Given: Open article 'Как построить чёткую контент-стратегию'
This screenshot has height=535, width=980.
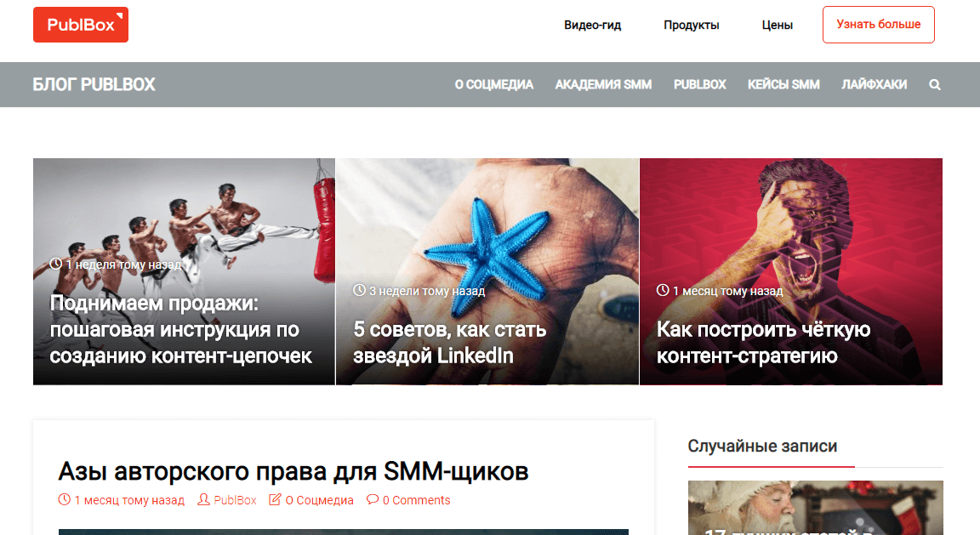Looking at the screenshot, I should tap(763, 343).
